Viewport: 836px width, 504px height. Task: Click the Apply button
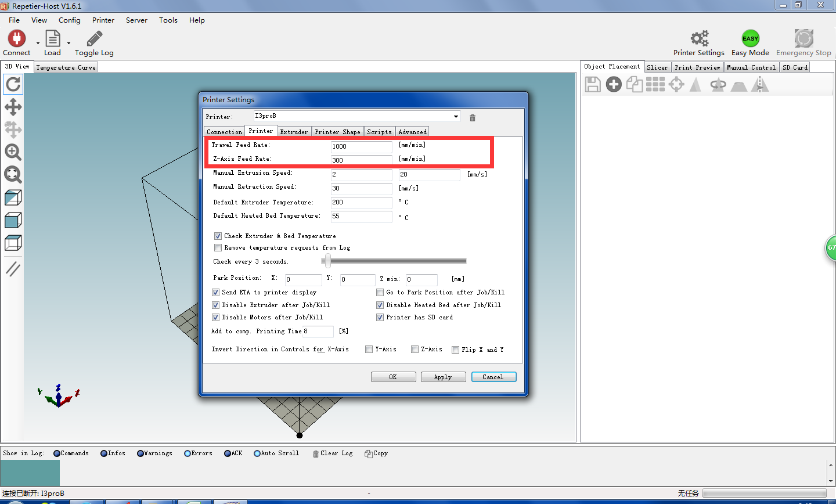443,377
